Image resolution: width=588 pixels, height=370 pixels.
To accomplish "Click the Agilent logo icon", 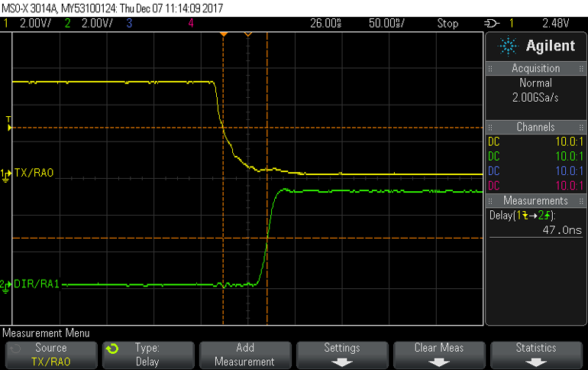I will [x=508, y=47].
